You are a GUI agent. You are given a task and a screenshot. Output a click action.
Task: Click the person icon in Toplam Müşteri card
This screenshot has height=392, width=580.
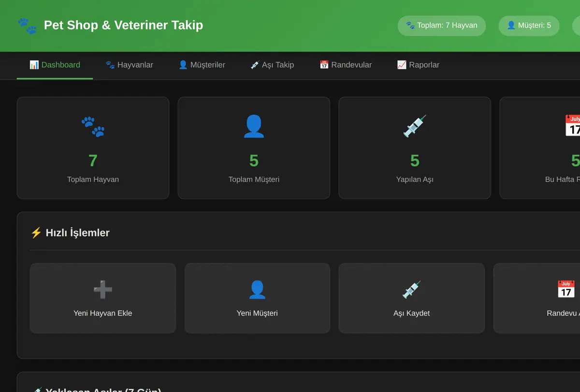[x=254, y=127]
